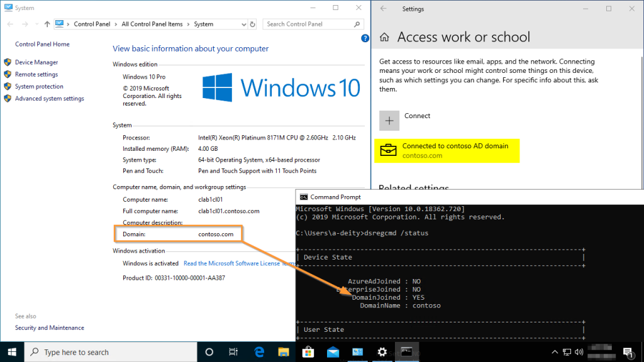Click 'System' breadcrumb in address bar
The height and width of the screenshot is (362, 644).
[x=204, y=25]
